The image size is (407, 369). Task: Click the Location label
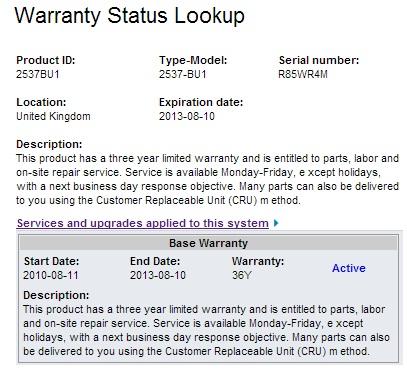coord(41,102)
